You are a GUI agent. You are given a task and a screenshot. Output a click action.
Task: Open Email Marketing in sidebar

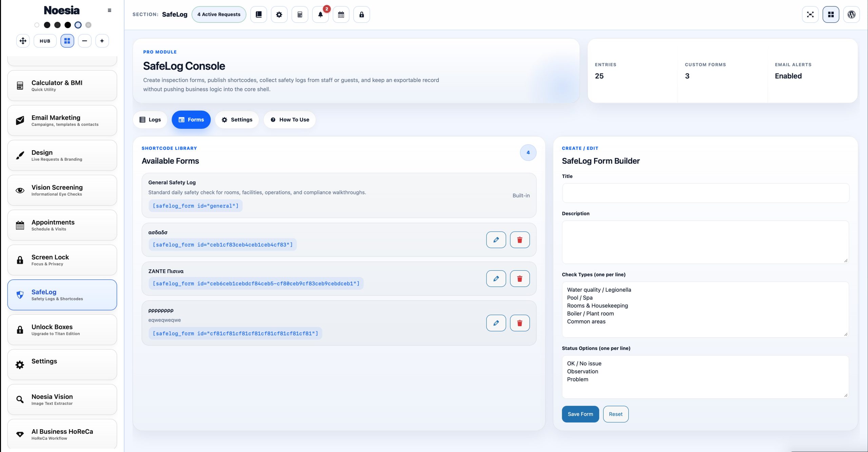click(x=62, y=121)
